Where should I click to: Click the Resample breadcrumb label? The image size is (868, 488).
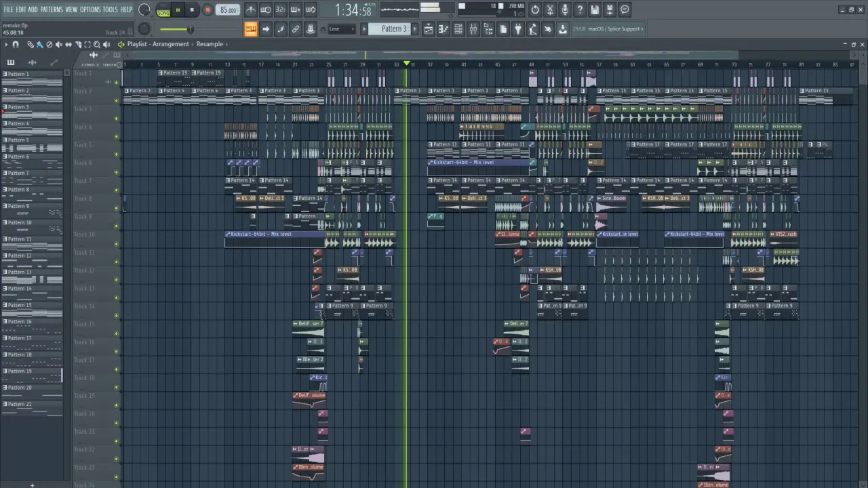coord(210,44)
